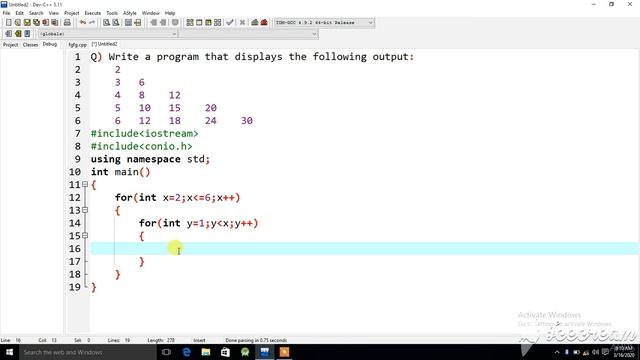This screenshot has width=640, height=360.
Task: Click the taskbar search box
Action: point(87,352)
